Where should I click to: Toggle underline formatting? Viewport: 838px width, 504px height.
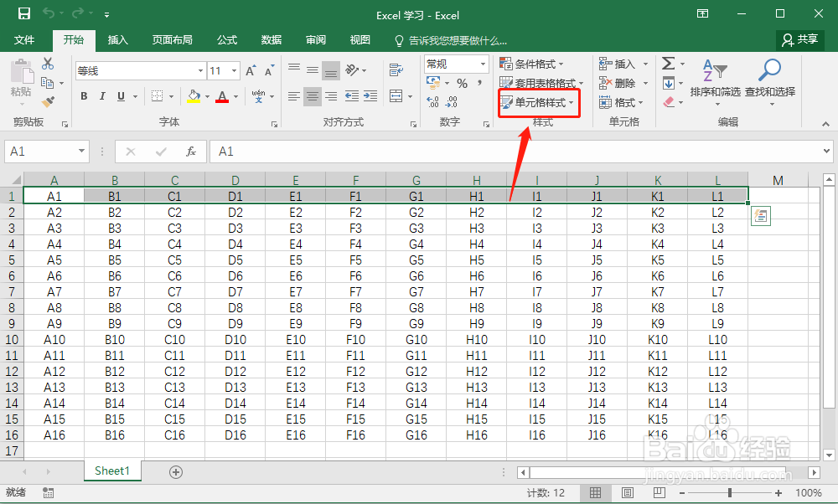tap(121, 96)
